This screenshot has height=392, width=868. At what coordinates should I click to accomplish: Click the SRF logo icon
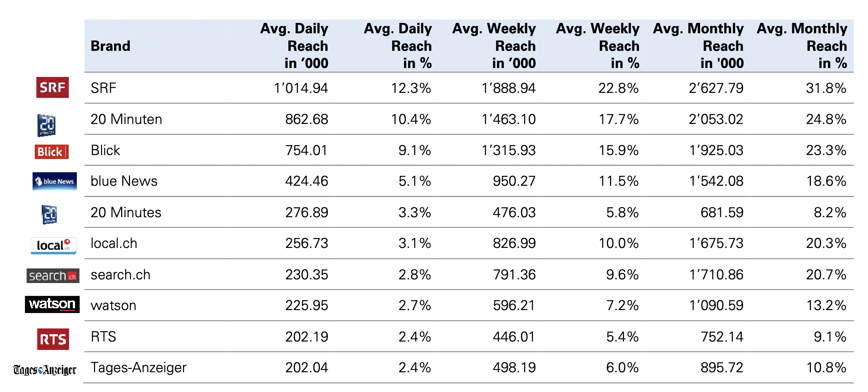pyautogui.click(x=52, y=87)
